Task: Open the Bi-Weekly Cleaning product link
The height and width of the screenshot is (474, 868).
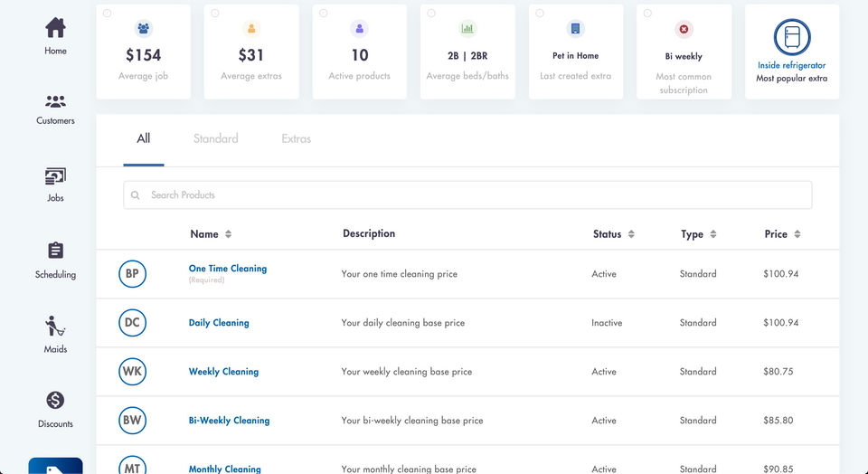Action: coord(229,421)
